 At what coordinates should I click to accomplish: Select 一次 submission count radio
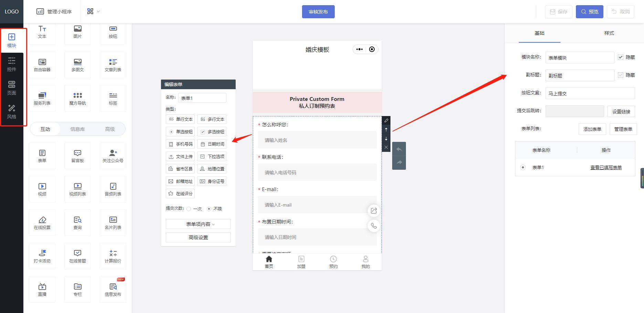point(189,209)
